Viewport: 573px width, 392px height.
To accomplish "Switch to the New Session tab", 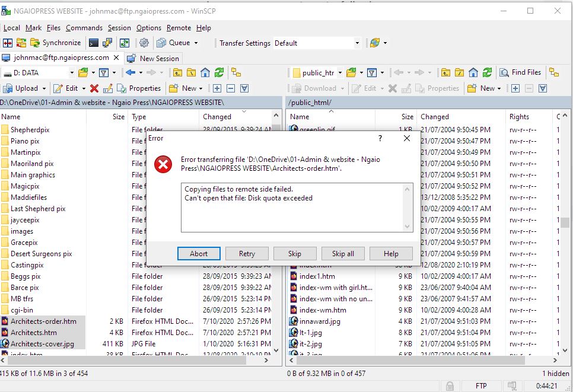I will (x=154, y=58).
